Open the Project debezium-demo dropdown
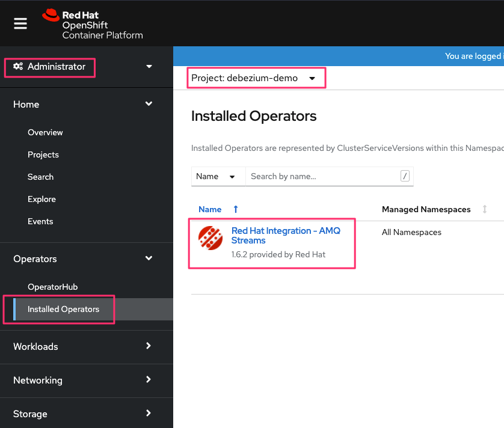This screenshot has width=504, height=428. (253, 78)
